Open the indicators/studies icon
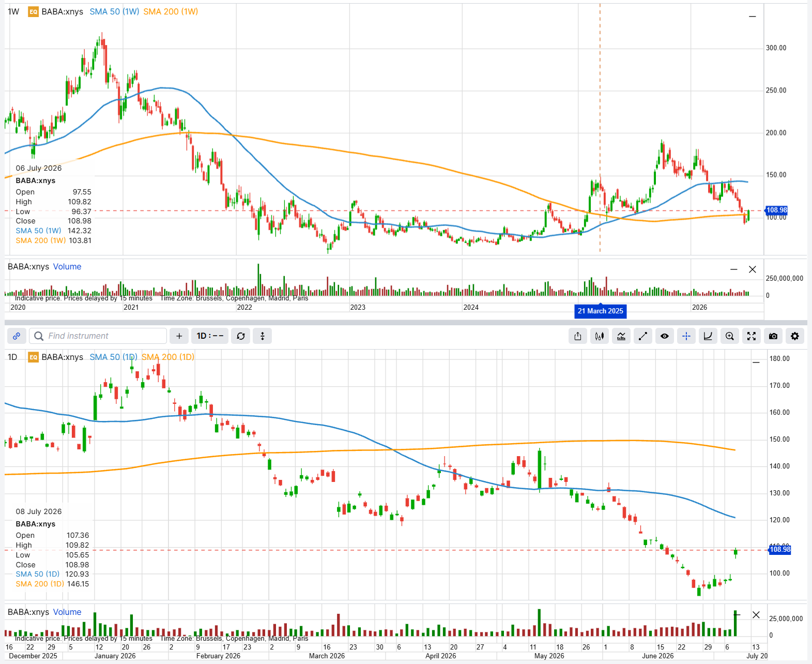The height and width of the screenshot is (664, 812). click(x=621, y=336)
